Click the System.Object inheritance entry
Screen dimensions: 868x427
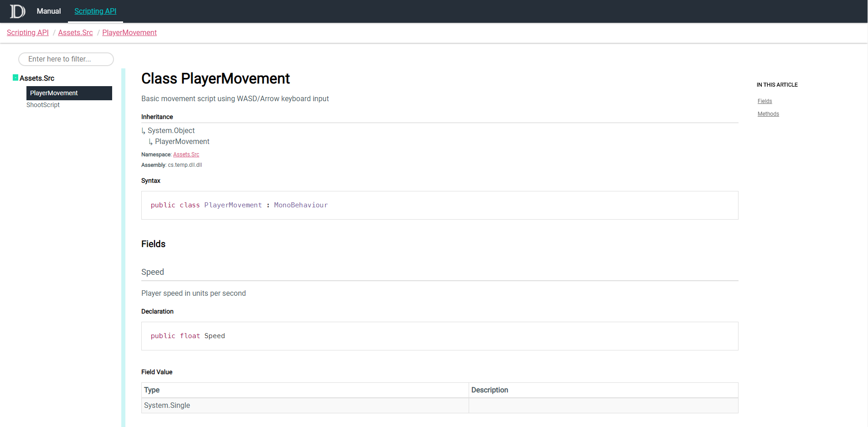tap(171, 131)
